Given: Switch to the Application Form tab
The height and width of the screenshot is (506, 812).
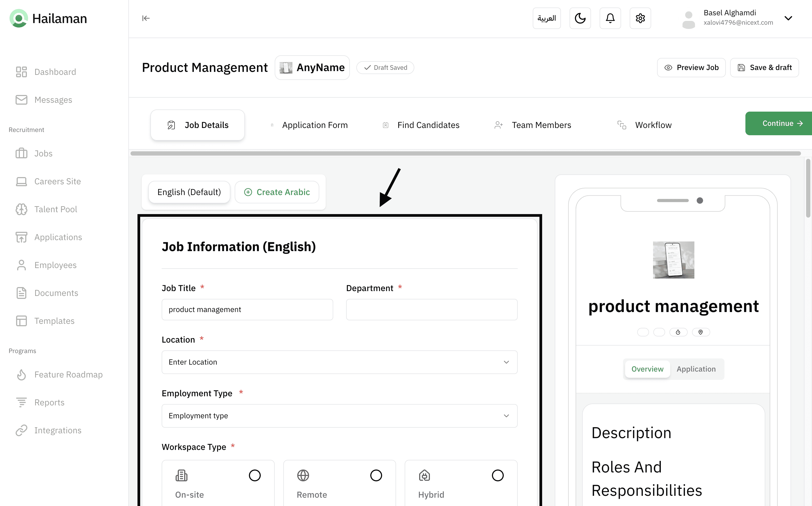Looking at the screenshot, I should point(314,125).
